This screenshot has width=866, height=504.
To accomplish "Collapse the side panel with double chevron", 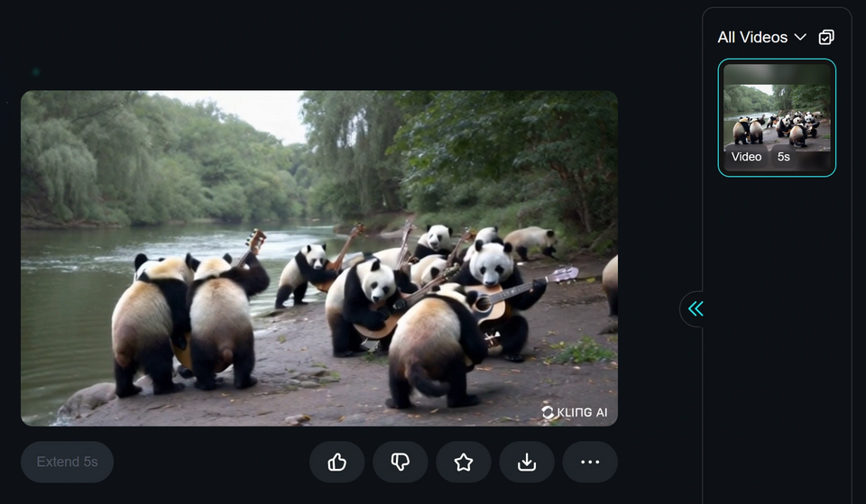I will (696, 308).
